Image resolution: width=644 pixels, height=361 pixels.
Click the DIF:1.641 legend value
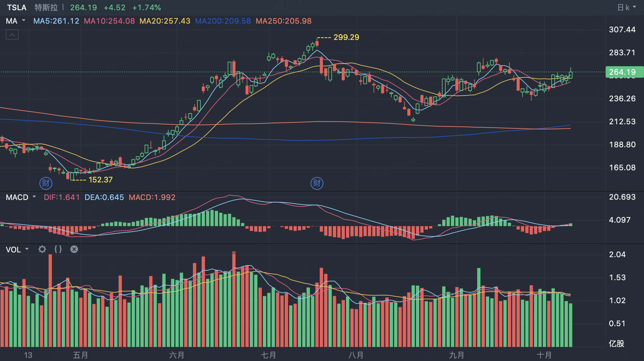[62, 197]
